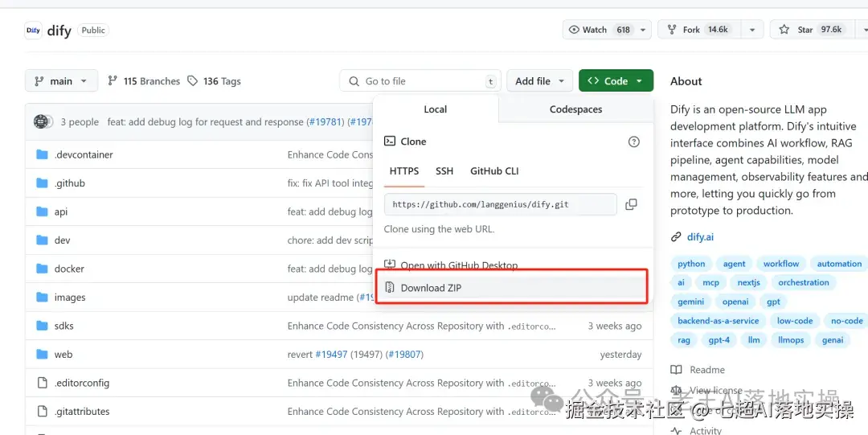Viewport: 868px width, 435px height.
Task: Open the main branch dropdown
Action: 61,81
